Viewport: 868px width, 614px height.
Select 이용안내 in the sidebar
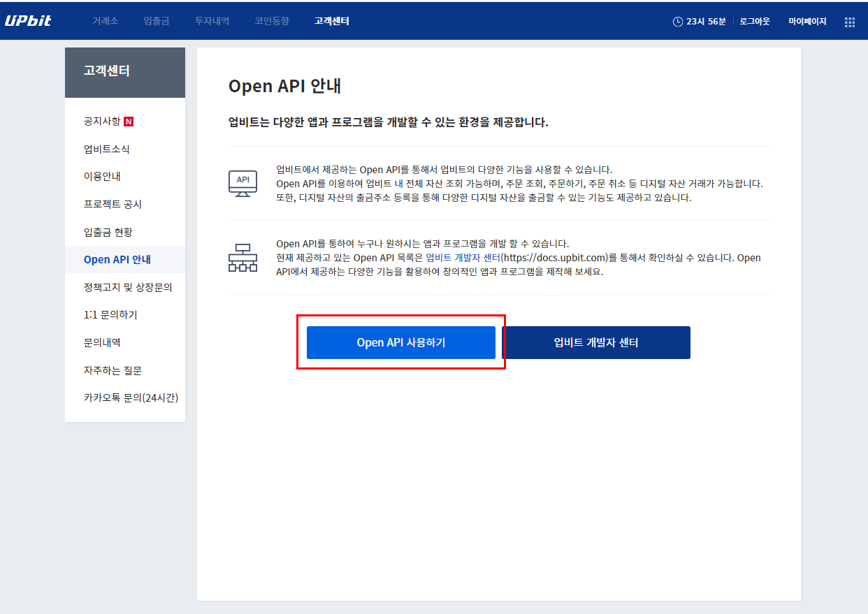coord(102,177)
